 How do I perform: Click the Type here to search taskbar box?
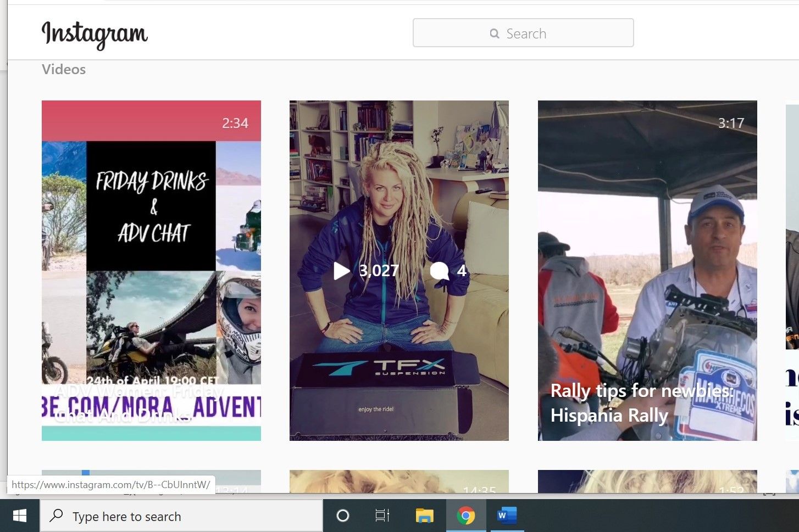pos(181,516)
